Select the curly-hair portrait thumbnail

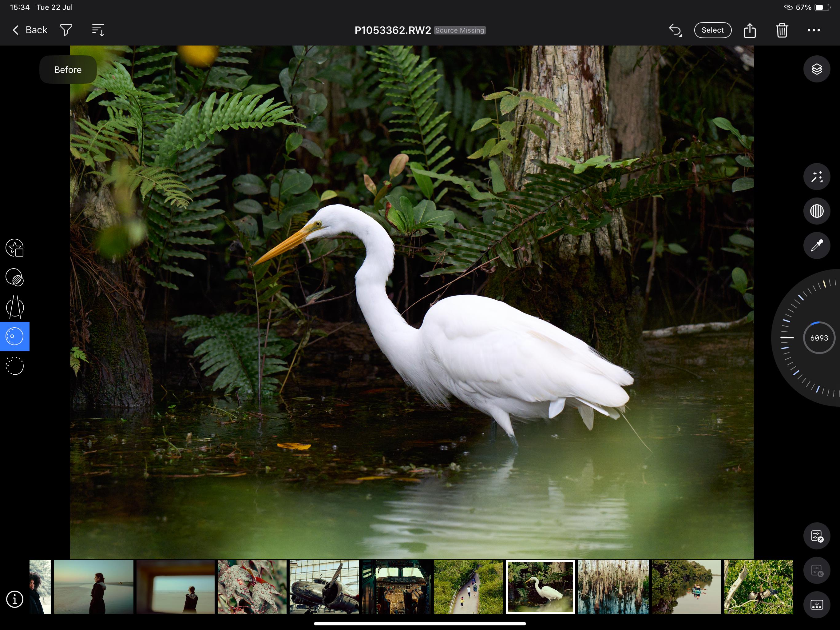coord(40,587)
